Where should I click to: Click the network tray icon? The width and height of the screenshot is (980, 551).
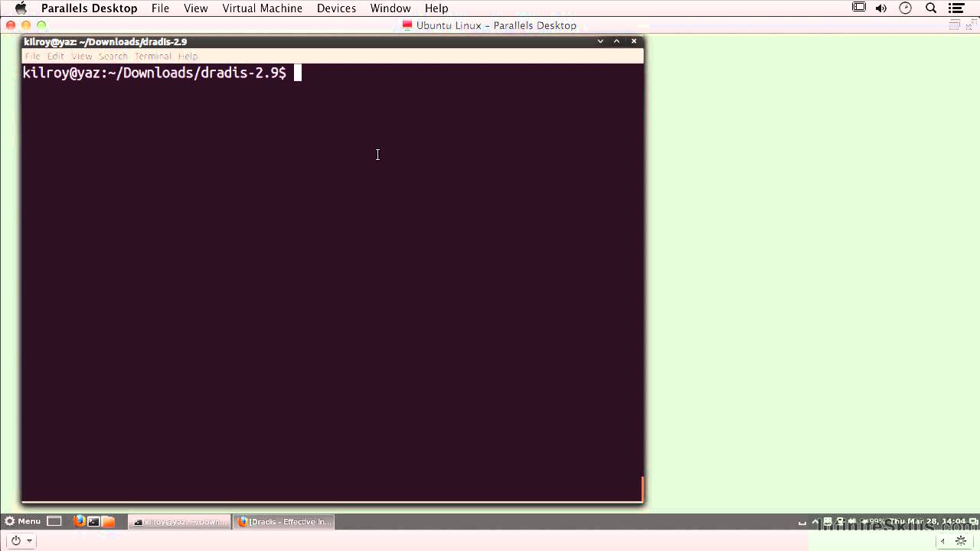(x=840, y=522)
